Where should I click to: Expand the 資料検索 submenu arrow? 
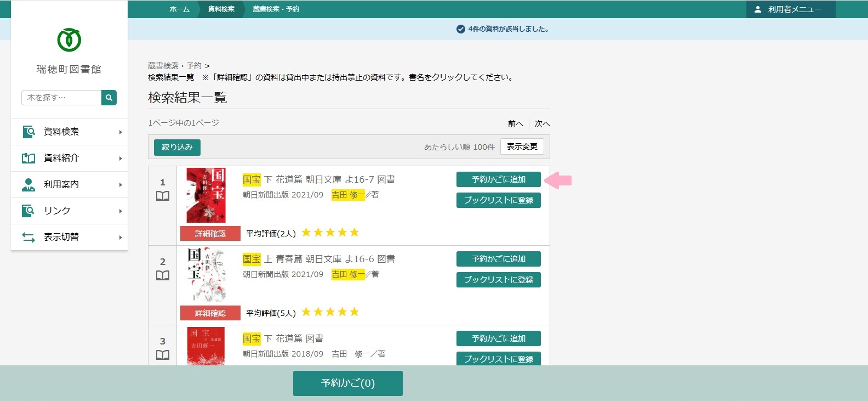(x=121, y=132)
